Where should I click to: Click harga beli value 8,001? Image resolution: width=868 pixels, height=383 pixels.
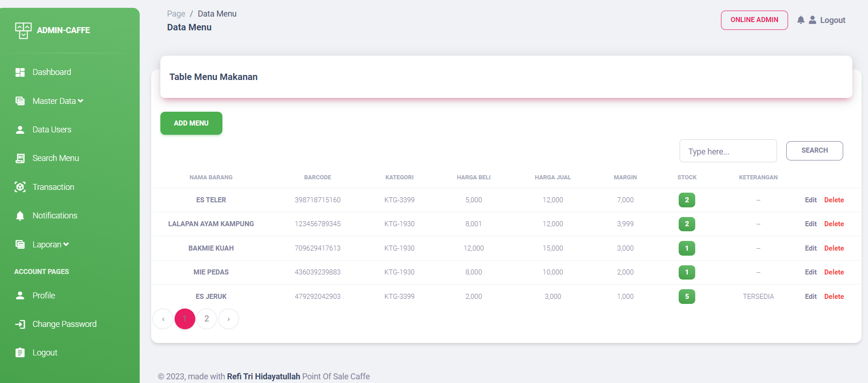[473, 224]
